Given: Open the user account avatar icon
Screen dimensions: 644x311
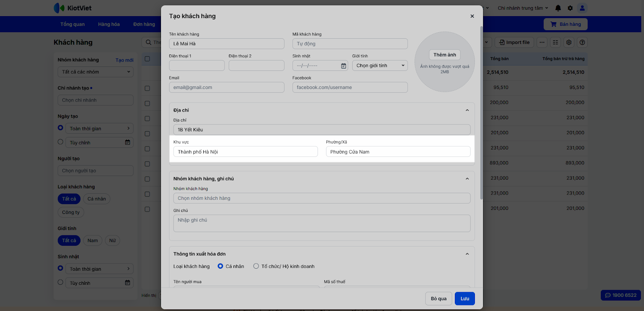Looking at the screenshot, I should coord(582,8).
